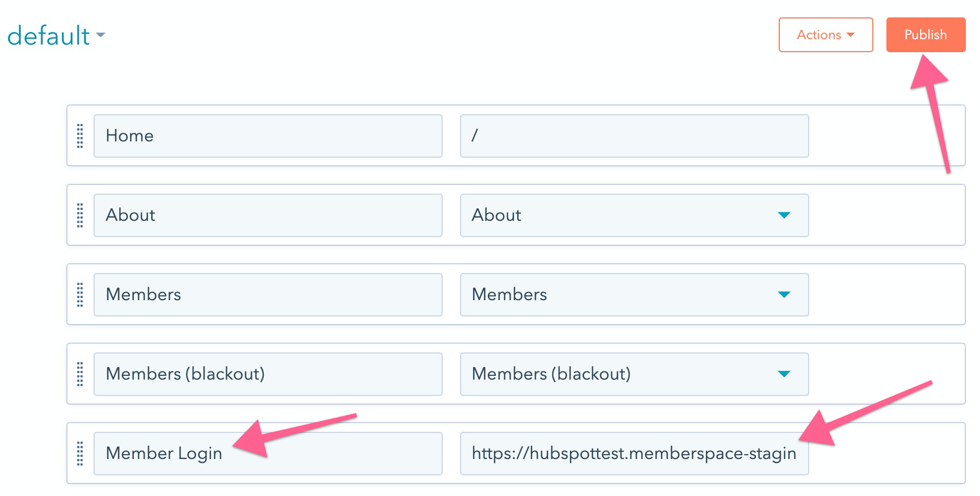Screen dimensions: 980x496
Task: Open the Actions menu
Action: pos(826,35)
